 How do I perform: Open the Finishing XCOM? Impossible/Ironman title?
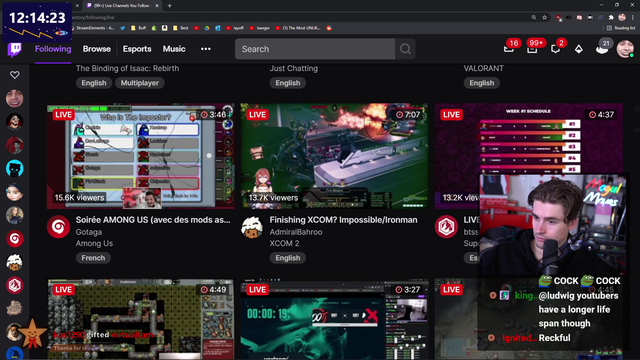click(x=343, y=220)
